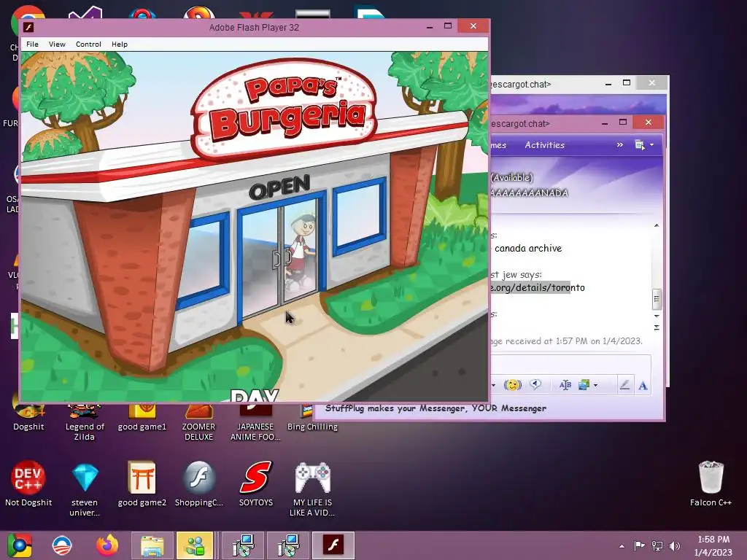
Task: Click the chat message input field
Action: (x=570, y=365)
